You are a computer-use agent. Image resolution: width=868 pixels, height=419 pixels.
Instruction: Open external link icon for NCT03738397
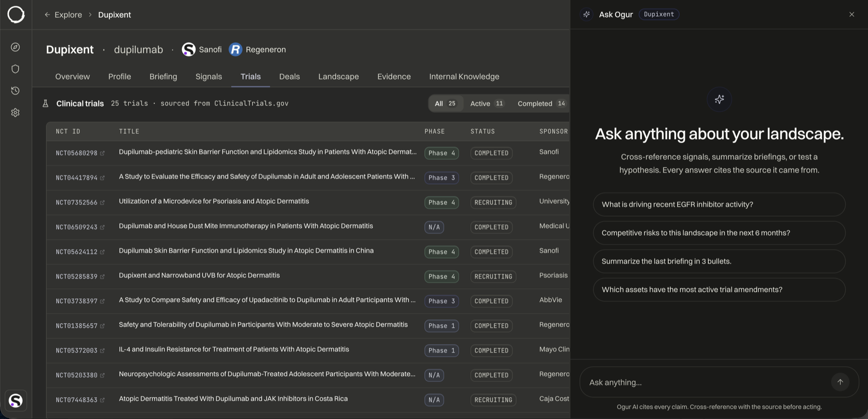(x=102, y=301)
